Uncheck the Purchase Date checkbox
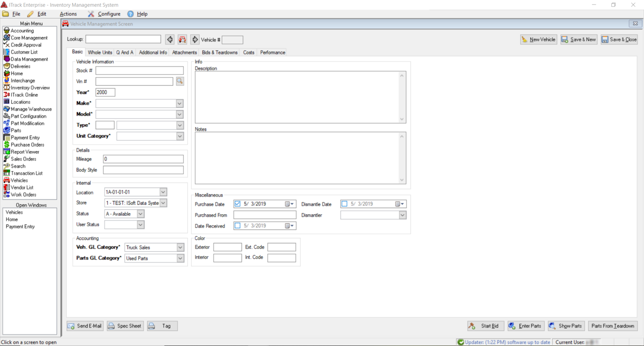 [238, 204]
